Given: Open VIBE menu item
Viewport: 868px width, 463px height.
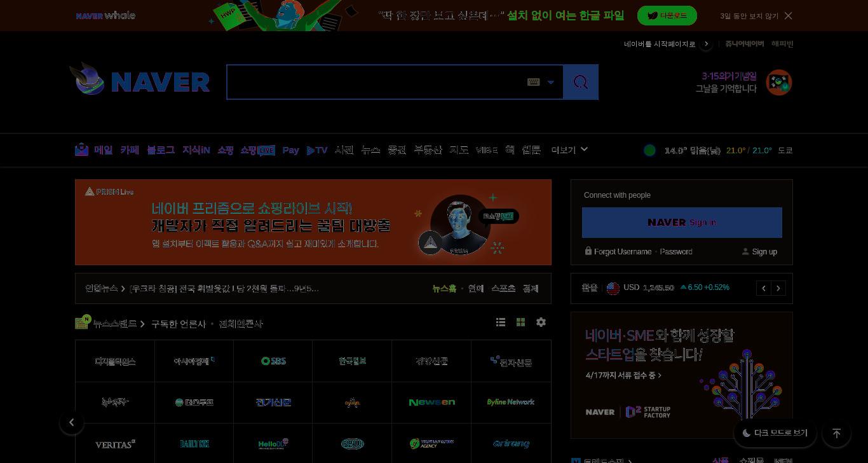Looking at the screenshot, I should click(x=487, y=150).
